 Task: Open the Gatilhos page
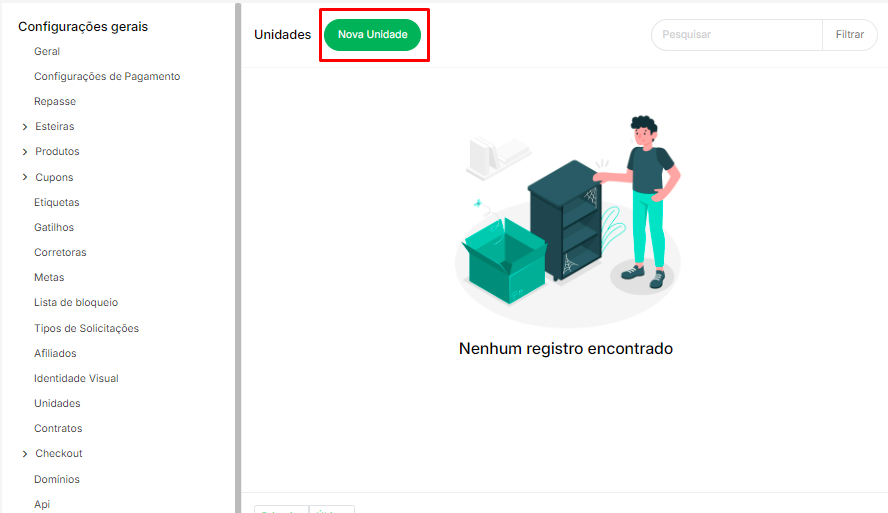[x=54, y=227]
